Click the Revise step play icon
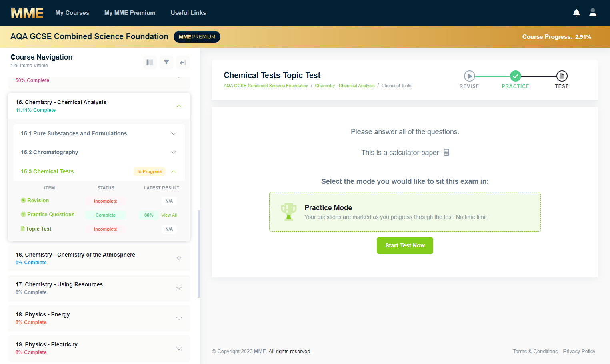The height and width of the screenshot is (364, 610). (x=469, y=76)
